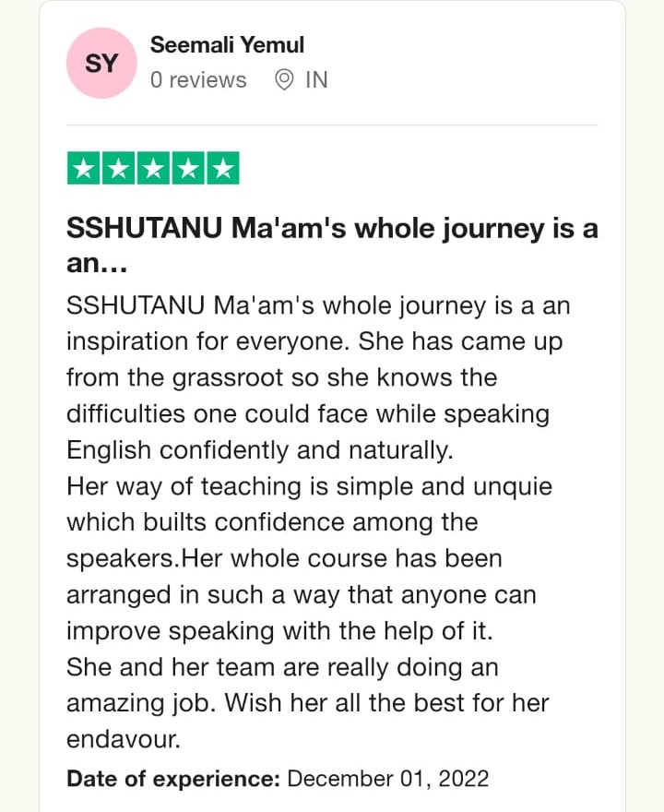This screenshot has width=664, height=812.
Task: Click the location pin icon
Action: [x=285, y=80]
